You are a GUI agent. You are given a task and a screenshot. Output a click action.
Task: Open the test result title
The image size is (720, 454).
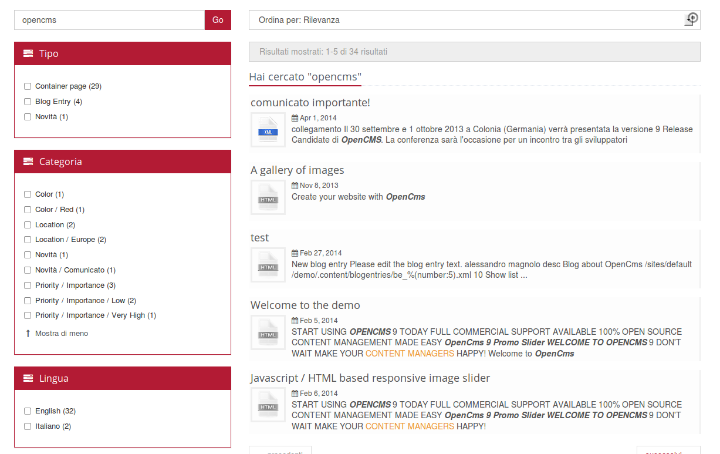coord(259,237)
